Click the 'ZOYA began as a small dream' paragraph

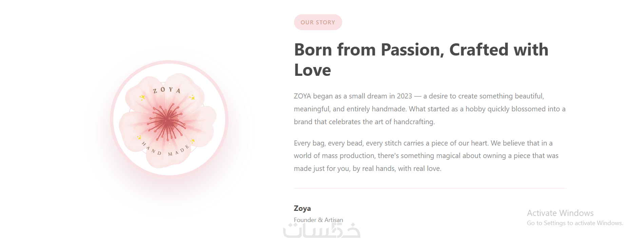[429, 109]
